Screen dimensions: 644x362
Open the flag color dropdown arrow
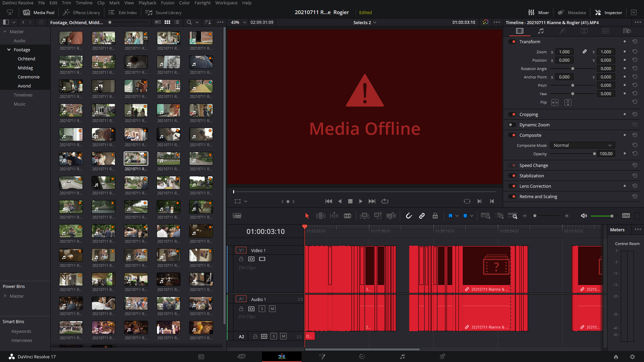tap(457, 216)
